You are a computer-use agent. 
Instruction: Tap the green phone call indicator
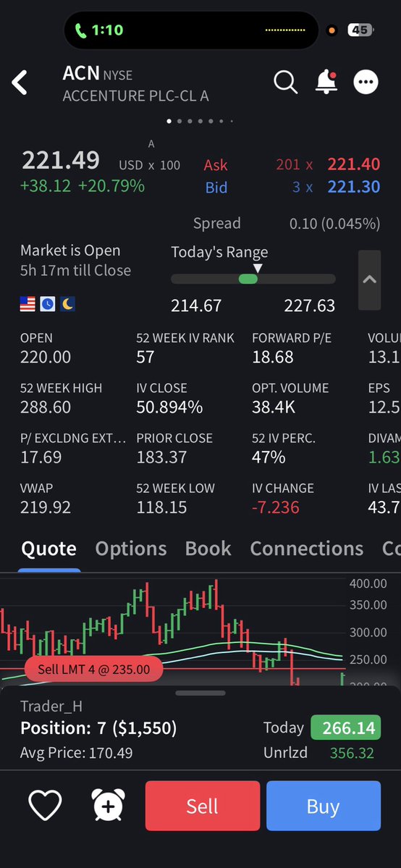[x=81, y=30]
